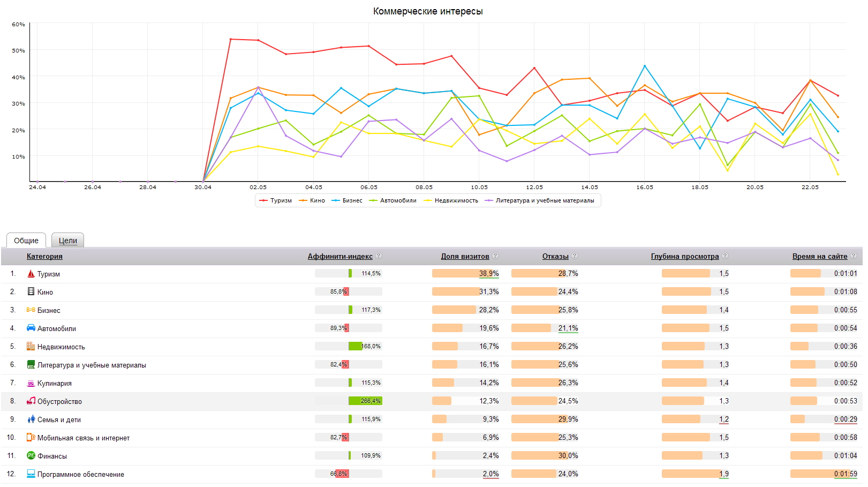Sort table by Время на сайте column
This screenshot has height=487, width=868.
tap(820, 256)
